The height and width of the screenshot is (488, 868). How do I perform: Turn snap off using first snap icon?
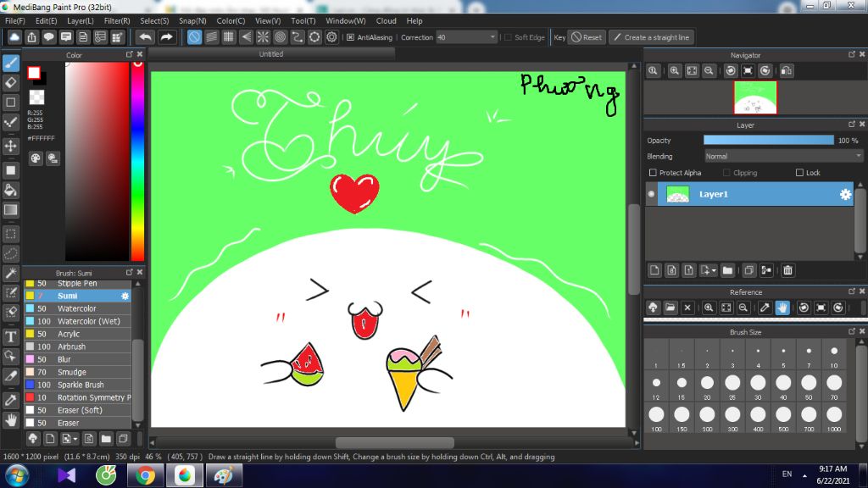[194, 37]
